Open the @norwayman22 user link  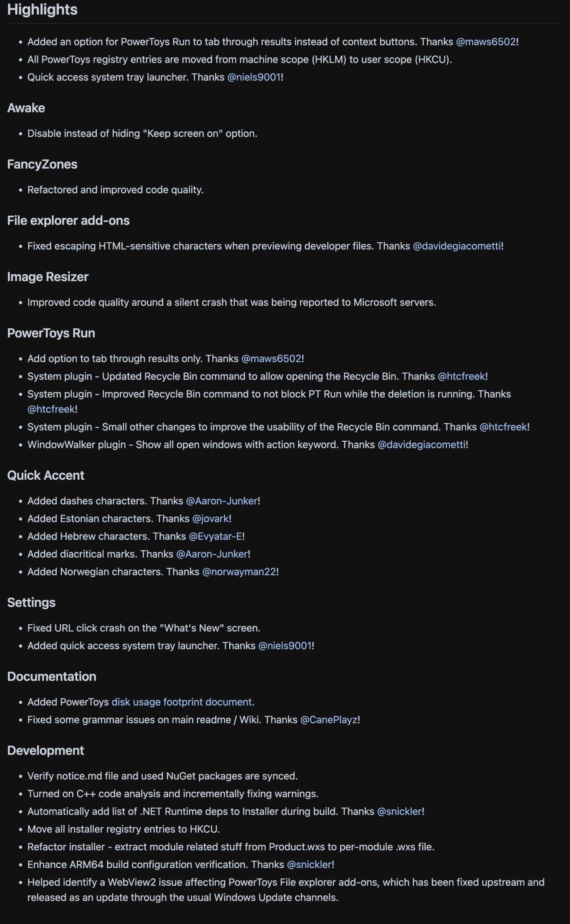click(239, 572)
